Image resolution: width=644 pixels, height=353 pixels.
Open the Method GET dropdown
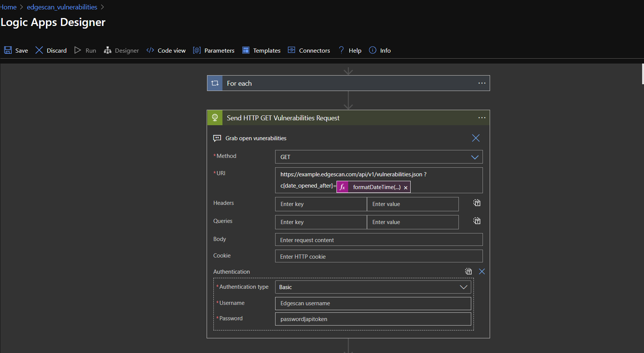(x=379, y=157)
